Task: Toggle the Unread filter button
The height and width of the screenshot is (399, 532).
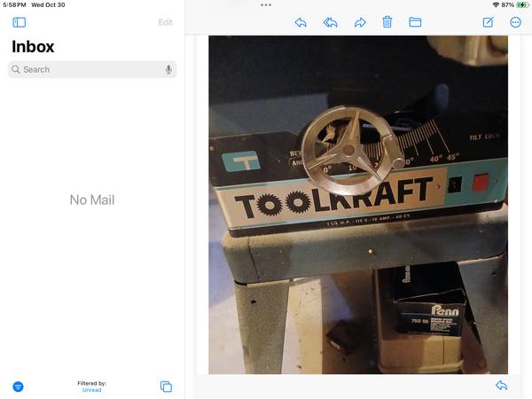Action: [18, 387]
